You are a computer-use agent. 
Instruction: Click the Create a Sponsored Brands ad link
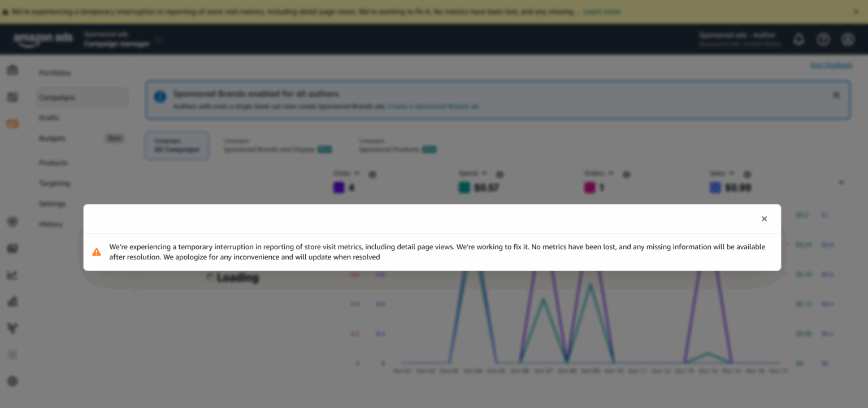coord(433,106)
